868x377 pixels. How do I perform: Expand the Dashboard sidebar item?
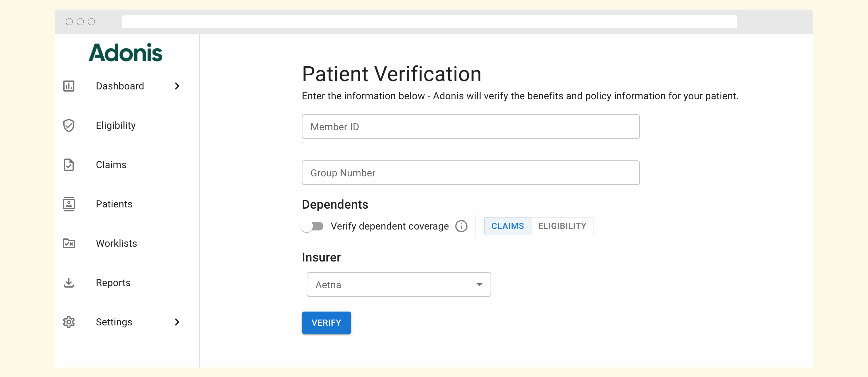(177, 86)
